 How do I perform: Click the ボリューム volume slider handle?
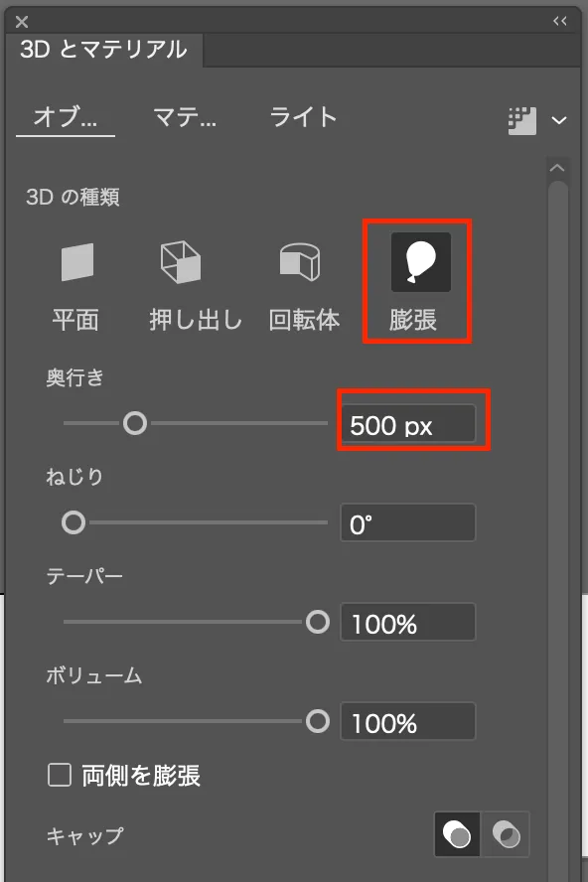click(x=318, y=721)
